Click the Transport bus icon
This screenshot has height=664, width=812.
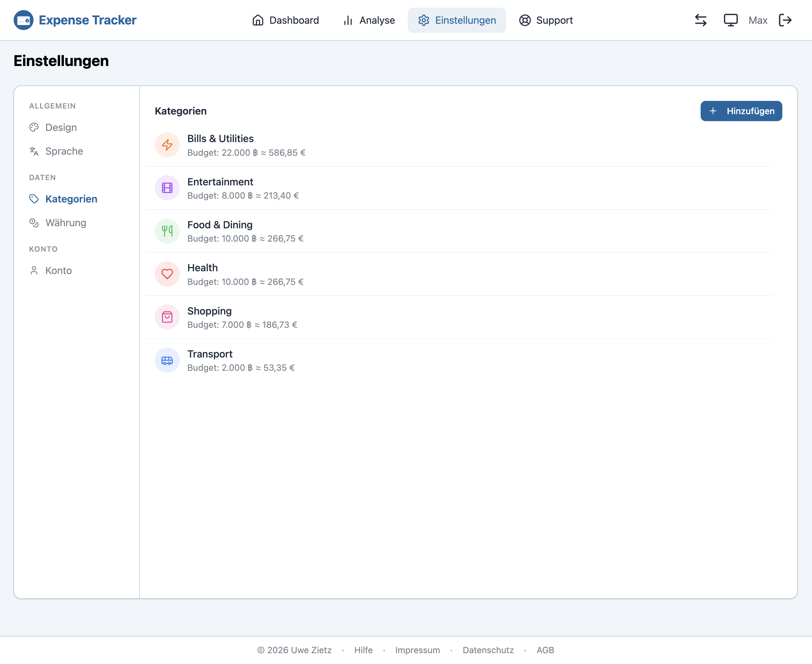(167, 360)
